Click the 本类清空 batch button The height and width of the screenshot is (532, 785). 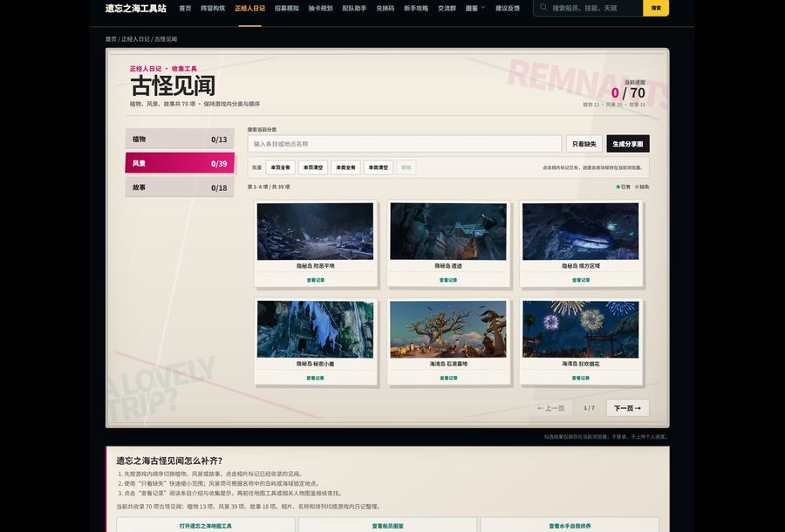tap(378, 167)
